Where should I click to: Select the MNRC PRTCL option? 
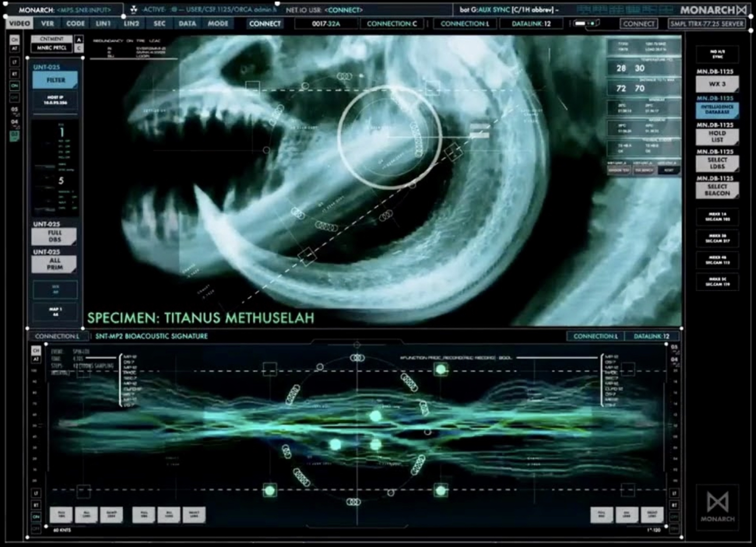52,48
